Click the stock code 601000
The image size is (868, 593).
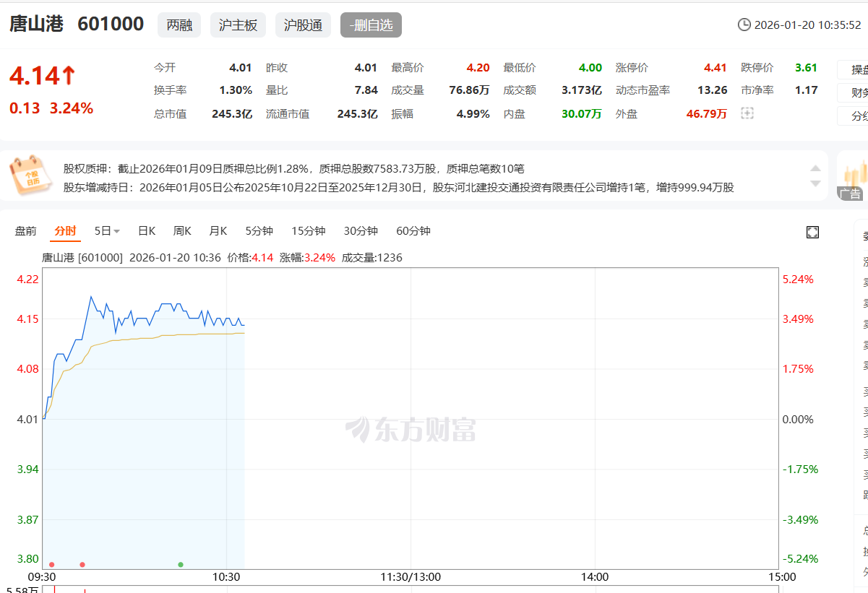tap(111, 24)
